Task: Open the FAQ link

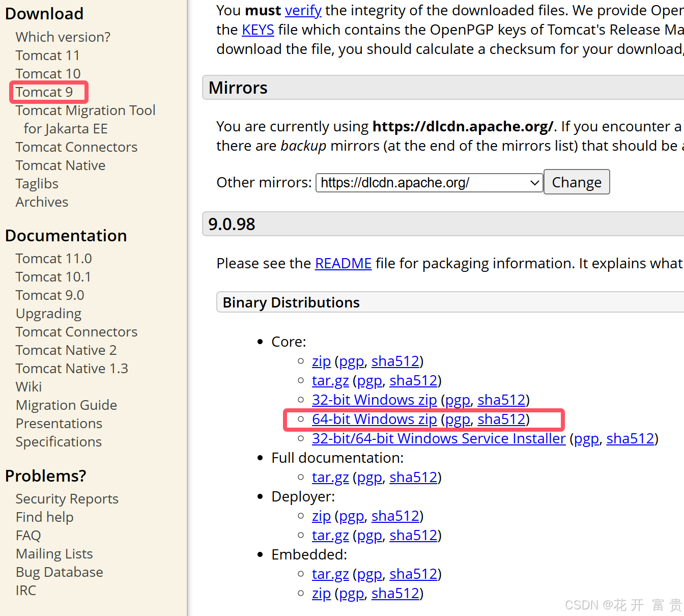Action: coord(28,536)
